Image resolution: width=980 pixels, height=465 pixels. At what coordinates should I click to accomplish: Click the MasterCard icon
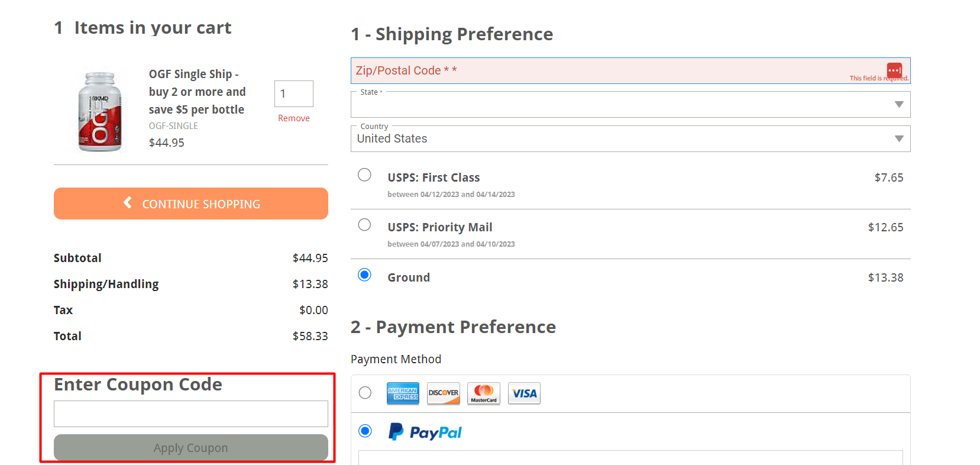coord(484,393)
